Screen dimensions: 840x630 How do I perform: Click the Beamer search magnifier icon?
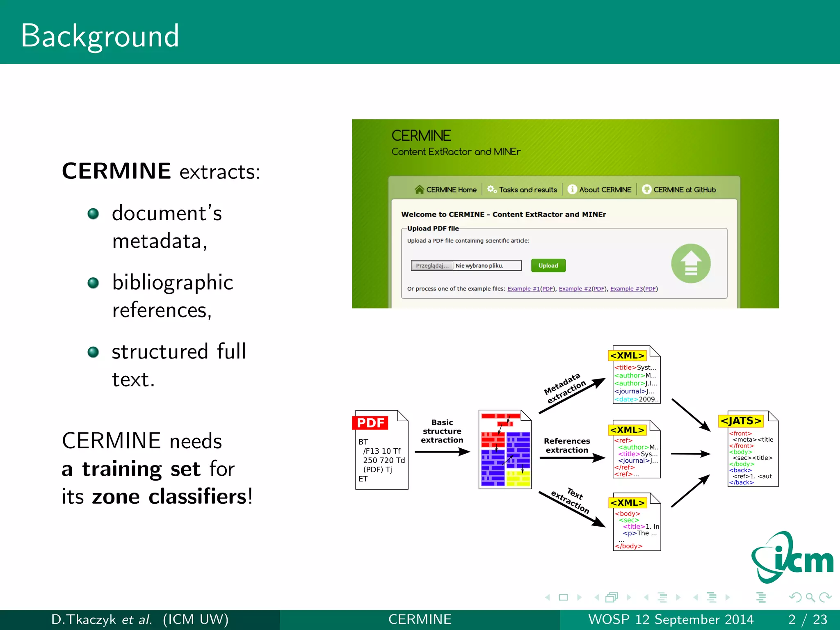810,598
